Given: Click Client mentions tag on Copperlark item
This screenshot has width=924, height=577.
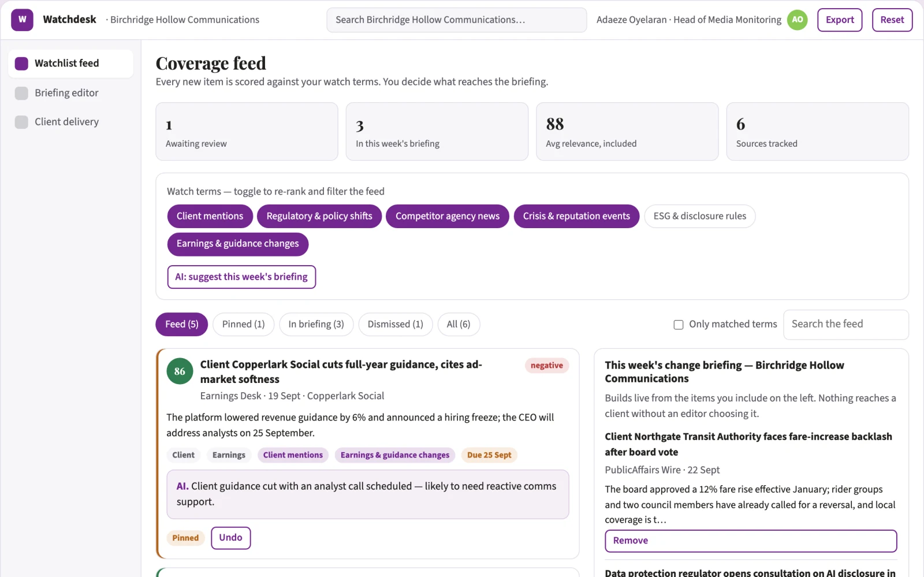Looking at the screenshot, I should point(293,455).
